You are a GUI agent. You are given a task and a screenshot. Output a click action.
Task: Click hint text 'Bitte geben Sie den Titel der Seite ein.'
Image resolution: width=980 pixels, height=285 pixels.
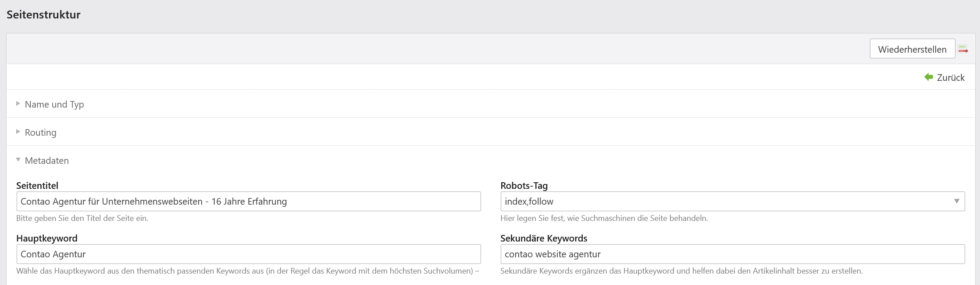82,218
